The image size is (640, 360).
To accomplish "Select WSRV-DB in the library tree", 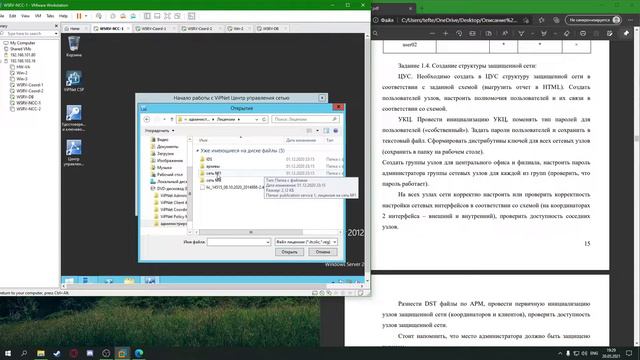I will [x=25, y=97].
